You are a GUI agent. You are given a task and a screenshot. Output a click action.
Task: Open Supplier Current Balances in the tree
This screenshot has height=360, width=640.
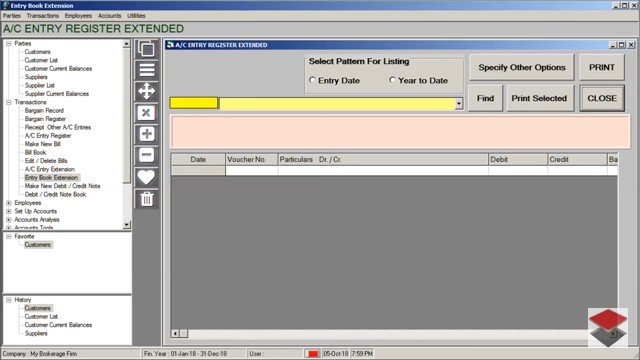coord(57,93)
